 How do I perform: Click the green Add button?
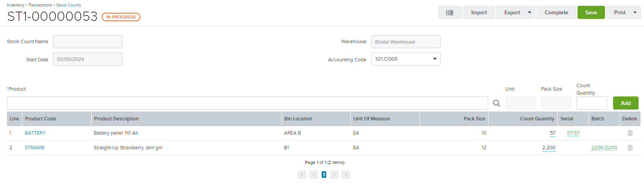(625, 103)
